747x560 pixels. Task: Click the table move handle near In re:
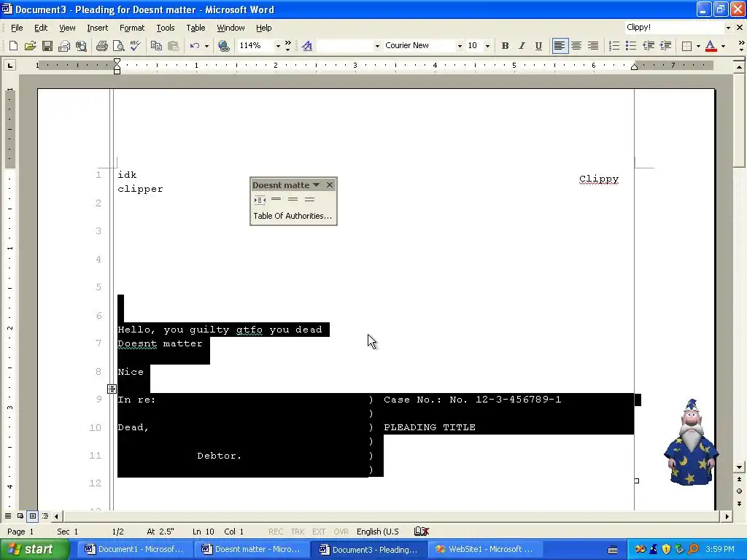[112, 389]
